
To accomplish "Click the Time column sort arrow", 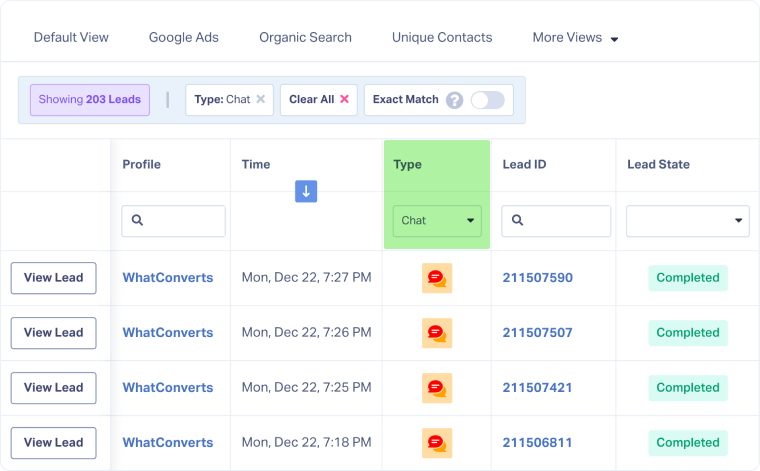I will pos(306,191).
